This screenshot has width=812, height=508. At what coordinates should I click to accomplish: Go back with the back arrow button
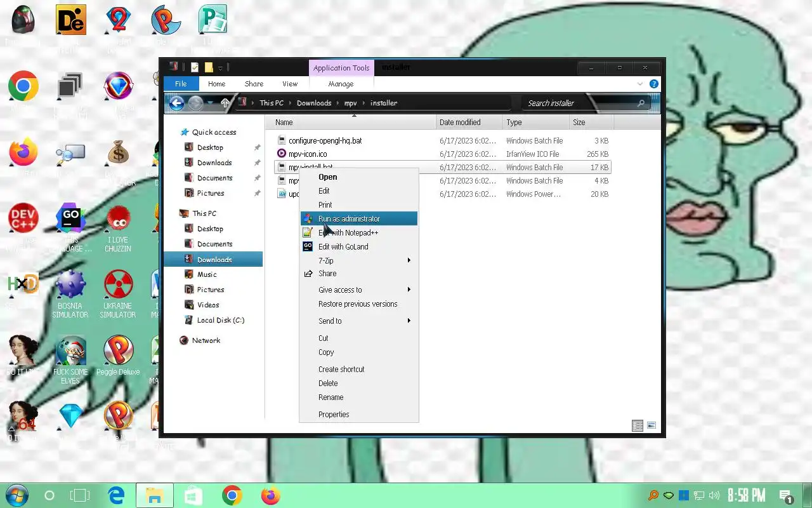point(177,103)
